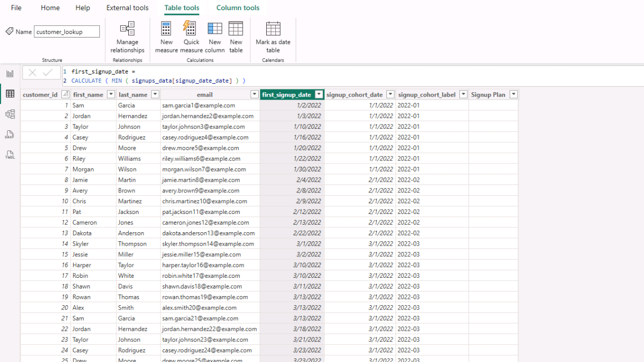Image resolution: width=644 pixels, height=362 pixels.
Task: Create a New measure
Action: coord(166,37)
